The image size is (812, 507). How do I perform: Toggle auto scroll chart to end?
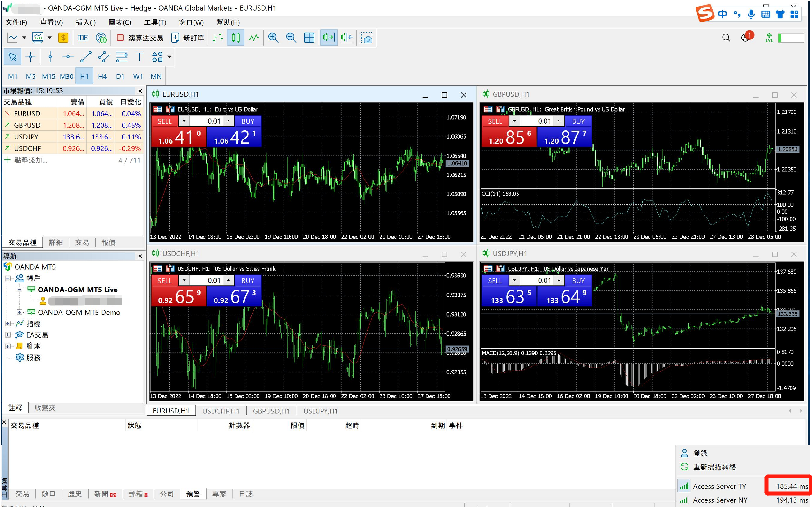tap(329, 38)
